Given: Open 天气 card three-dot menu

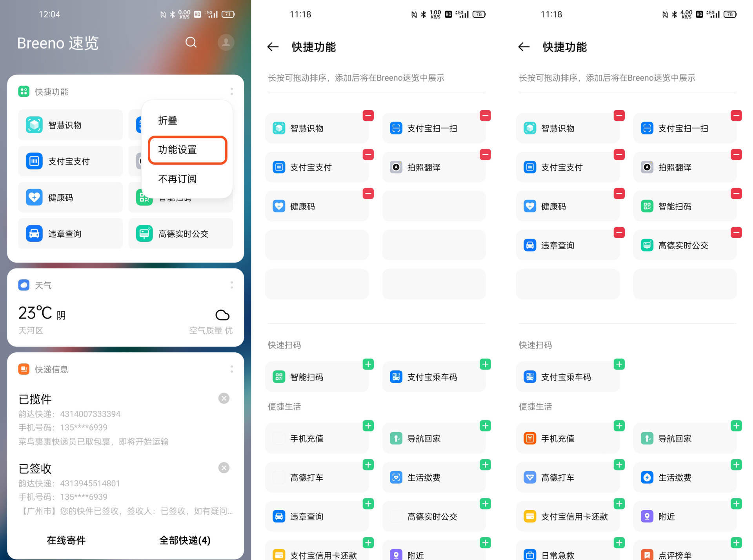Looking at the screenshot, I should click(232, 285).
